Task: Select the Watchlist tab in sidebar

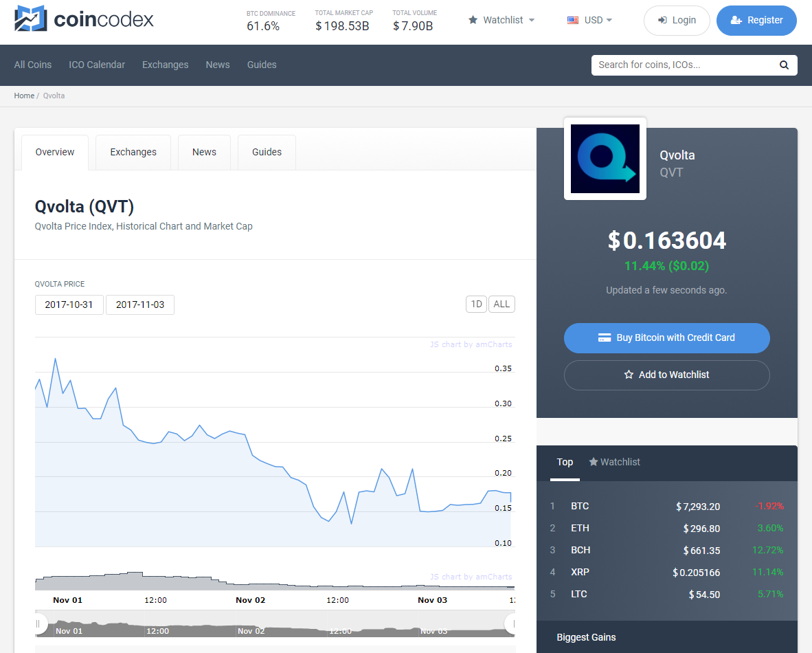Action: click(615, 463)
